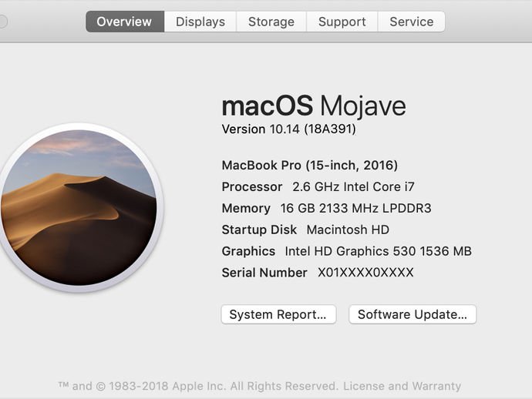Open the Displays tab

pos(200,22)
